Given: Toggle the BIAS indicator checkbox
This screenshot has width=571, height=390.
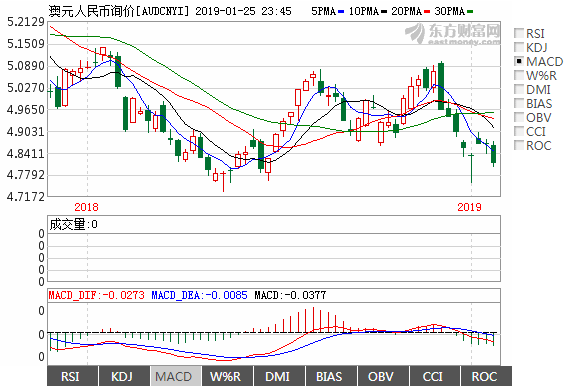Looking at the screenshot, I should click(x=519, y=103).
